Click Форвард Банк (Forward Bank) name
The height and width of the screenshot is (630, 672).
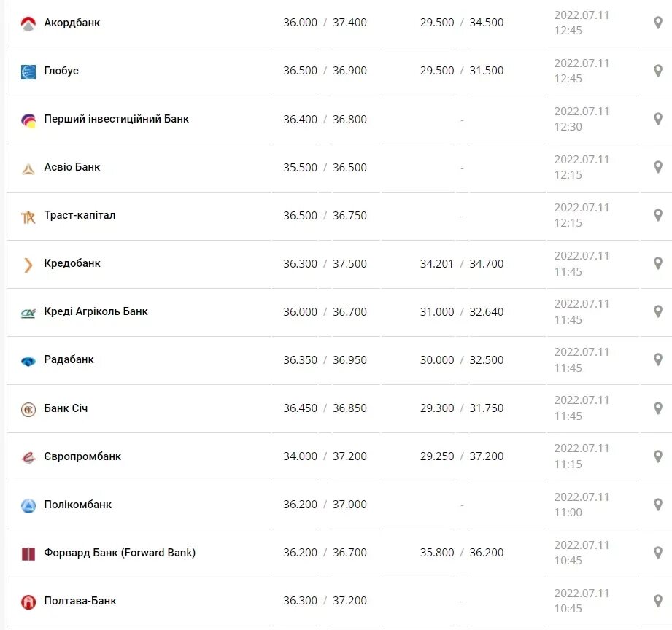120,553
